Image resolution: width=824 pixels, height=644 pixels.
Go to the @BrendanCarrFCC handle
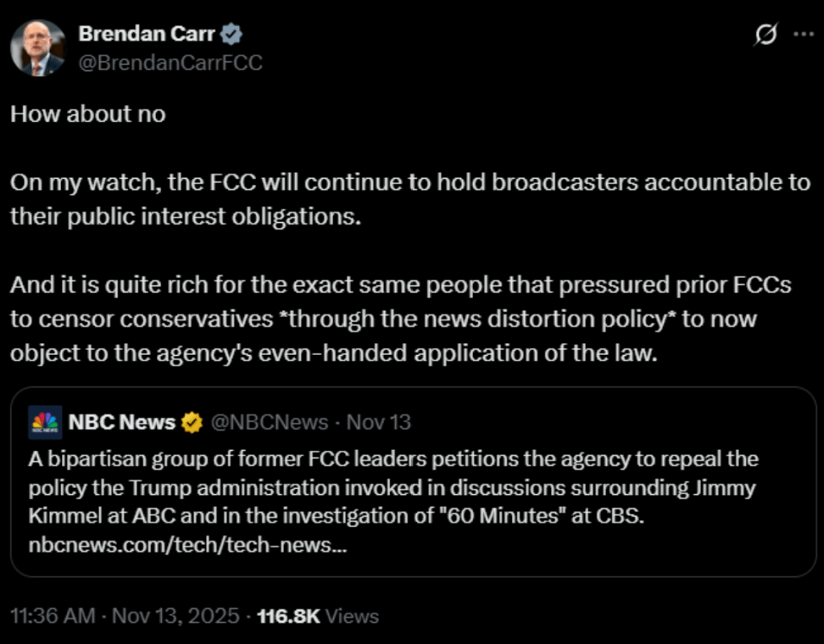tap(170, 62)
